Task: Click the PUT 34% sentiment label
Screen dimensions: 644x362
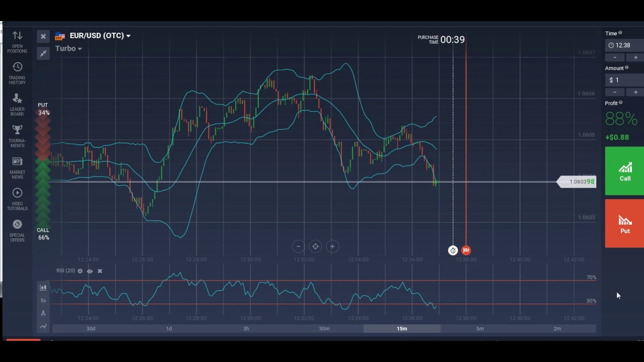Action: pos(43,109)
